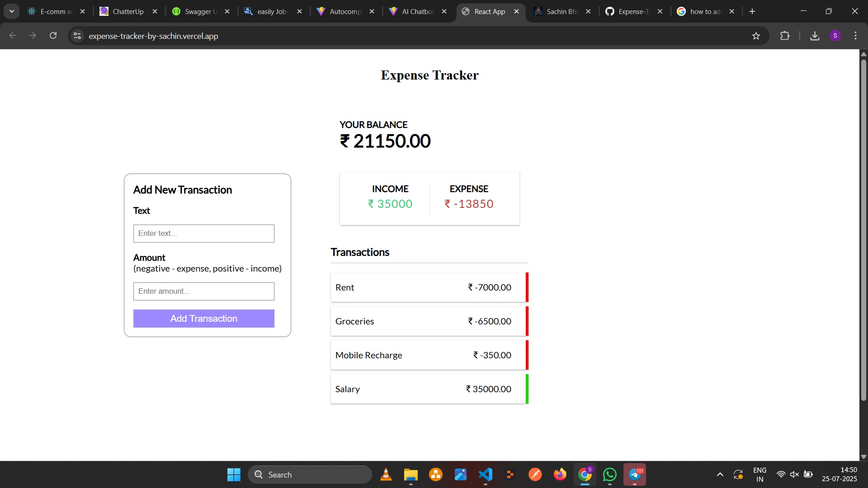Open Chrome's three-dot menu
Screen dimensions: 868x488
coord(855,36)
